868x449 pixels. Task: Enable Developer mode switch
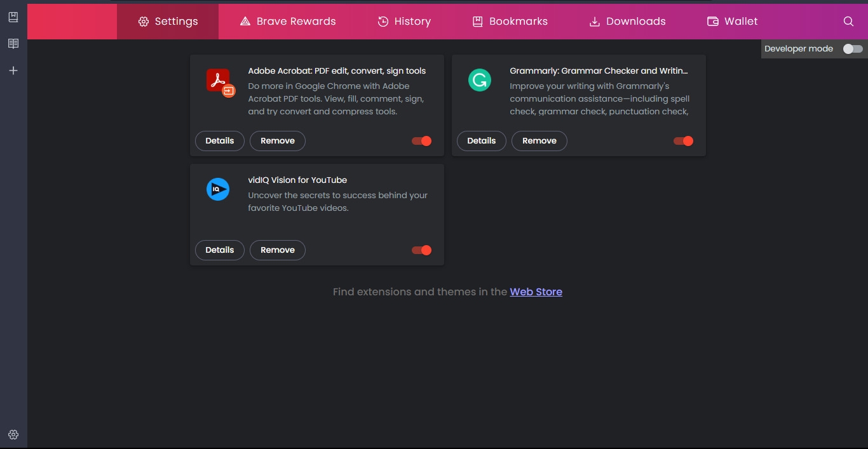pyautogui.click(x=853, y=49)
